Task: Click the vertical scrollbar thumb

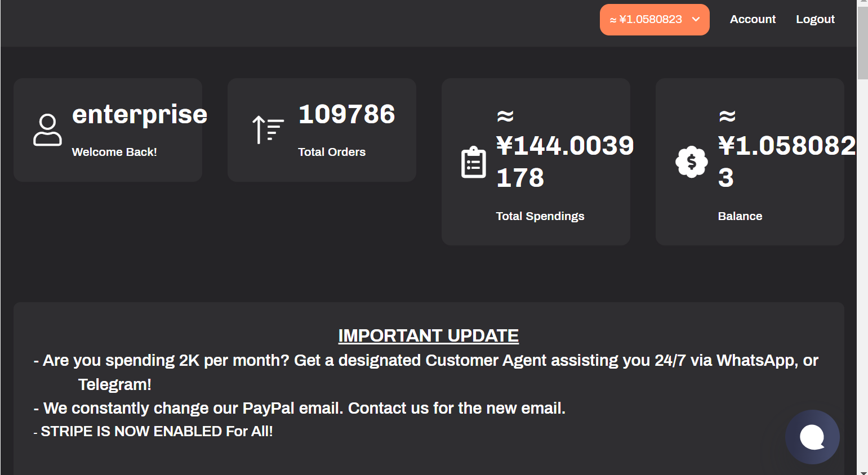Action: [862, 44]
